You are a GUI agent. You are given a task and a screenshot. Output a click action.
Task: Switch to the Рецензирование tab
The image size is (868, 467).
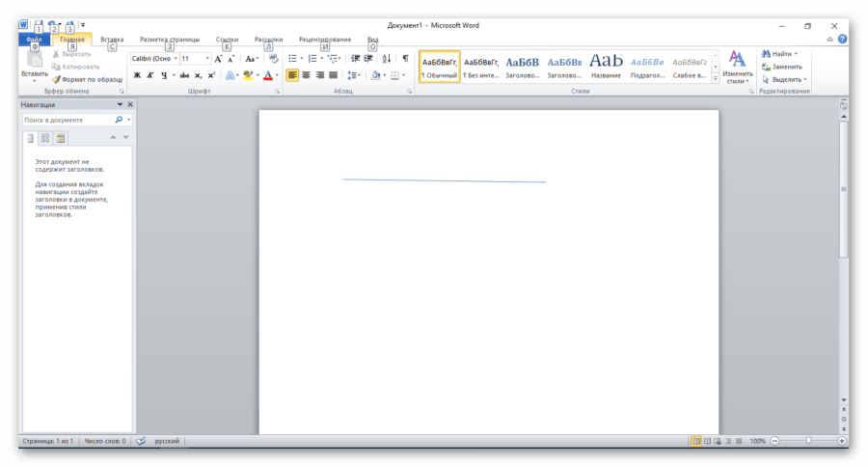tap(325, 40)
